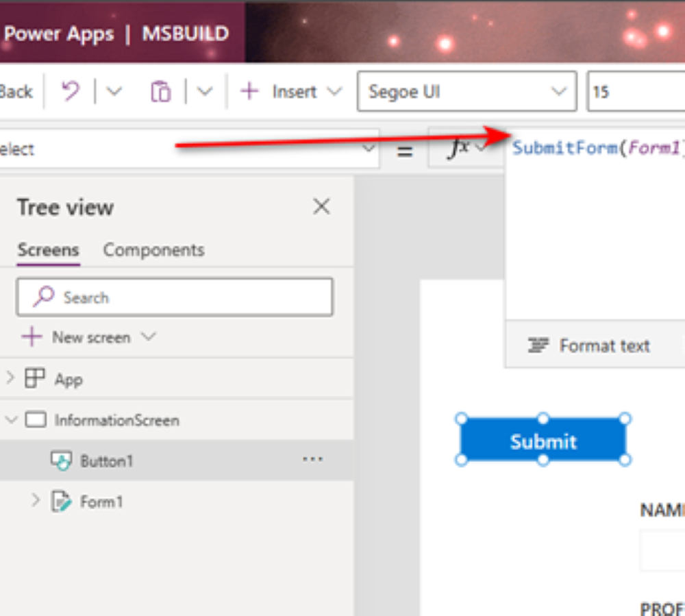The height and width of the screenshot is (616, 685).
Task: Open the Segoe UI font family dropdown
Action: click(466, 90)
